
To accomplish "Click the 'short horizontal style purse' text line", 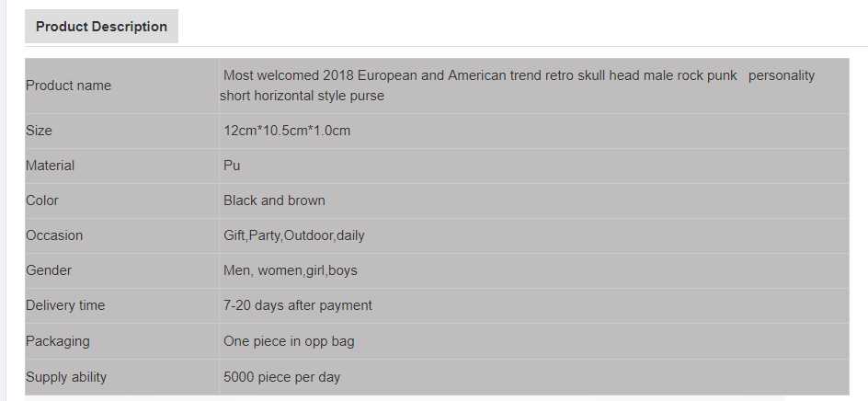I will point(302,96).
